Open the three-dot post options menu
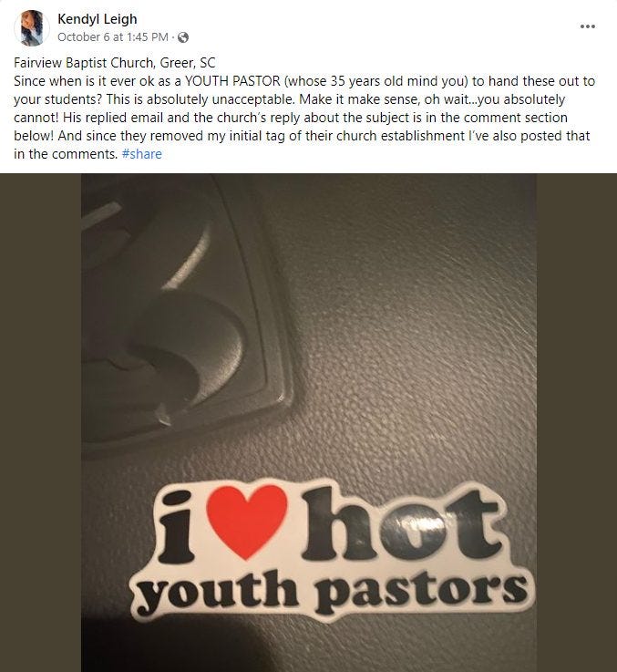The image size is (617, 672). click(588, 26)
